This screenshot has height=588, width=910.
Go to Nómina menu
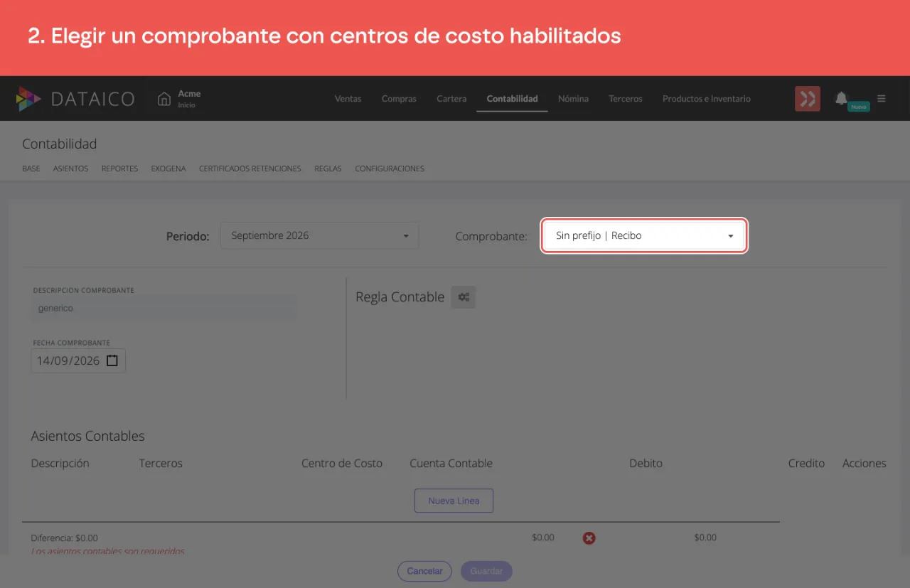[x=573, y=99]
